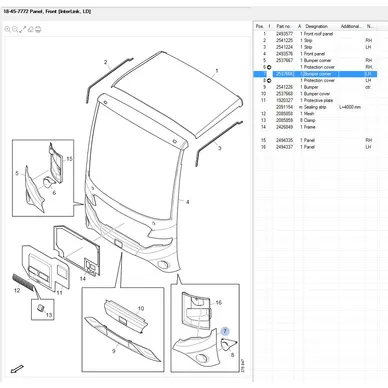Click the arrow icon beside position 8
This screenshot has width=388, height=388.
(x=269, y=80)
